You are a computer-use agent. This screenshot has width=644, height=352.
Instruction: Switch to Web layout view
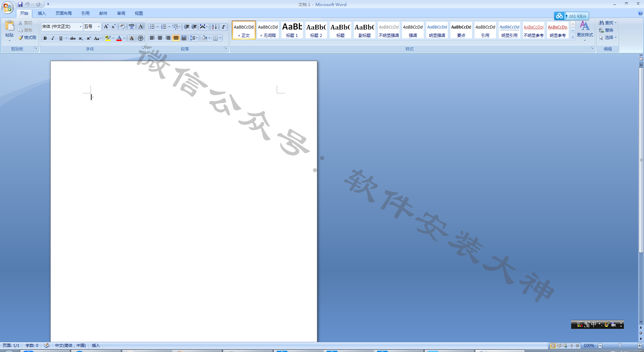pyautogui.click(x=565, y=345)
